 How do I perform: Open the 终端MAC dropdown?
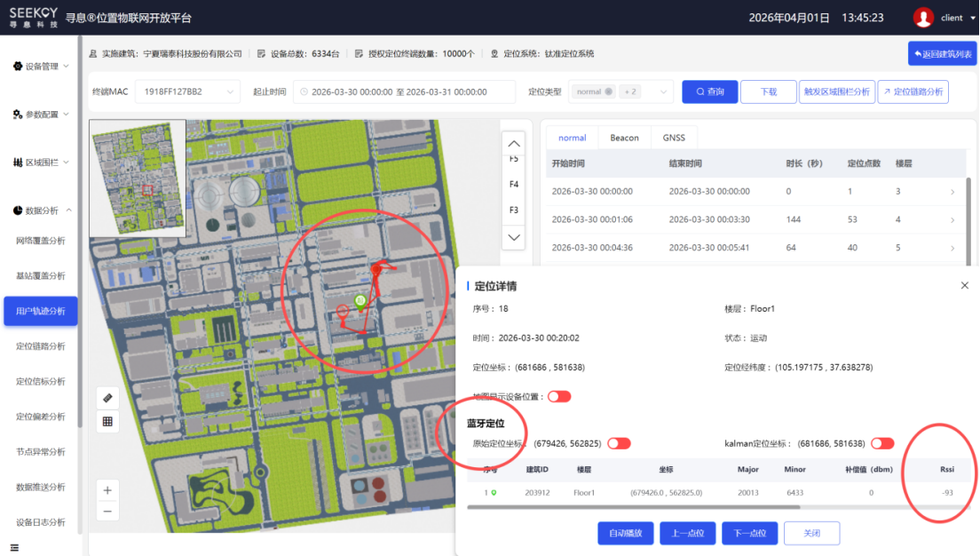(188, 92)
